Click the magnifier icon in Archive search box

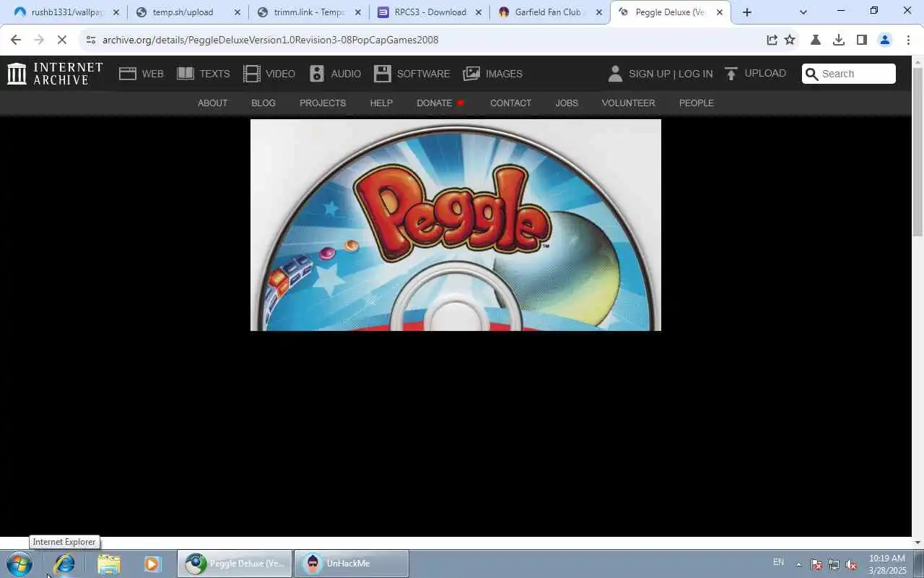coord(811,74)
